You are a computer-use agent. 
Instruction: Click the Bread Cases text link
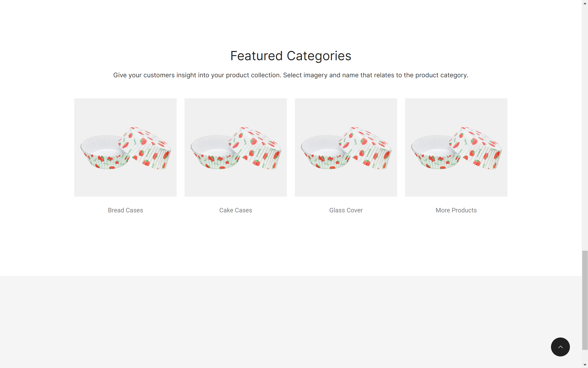click(x=125, y=210)
